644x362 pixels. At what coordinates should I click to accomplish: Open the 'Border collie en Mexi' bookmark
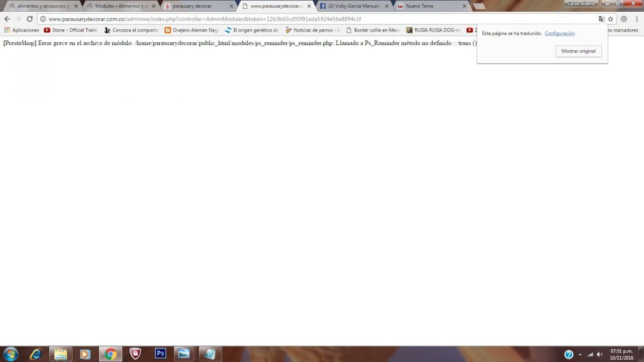373,30
